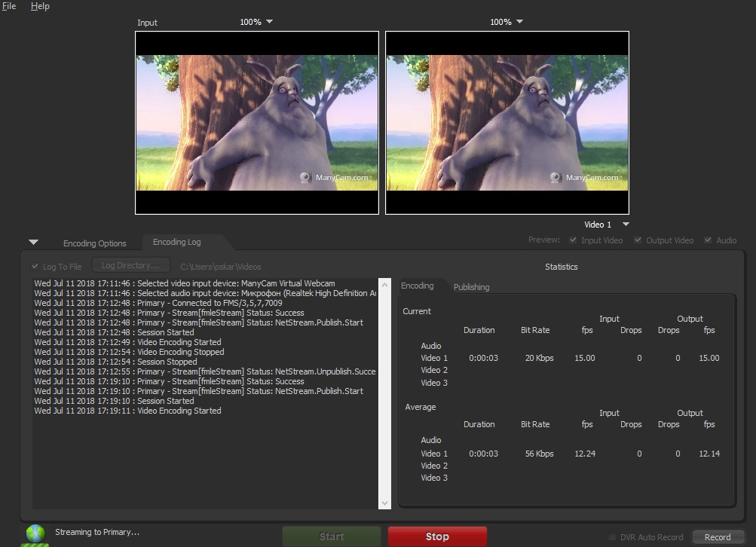756x547 pixels.
Task: Toggle the Audio preview checkbox
Action: (708, 240)
